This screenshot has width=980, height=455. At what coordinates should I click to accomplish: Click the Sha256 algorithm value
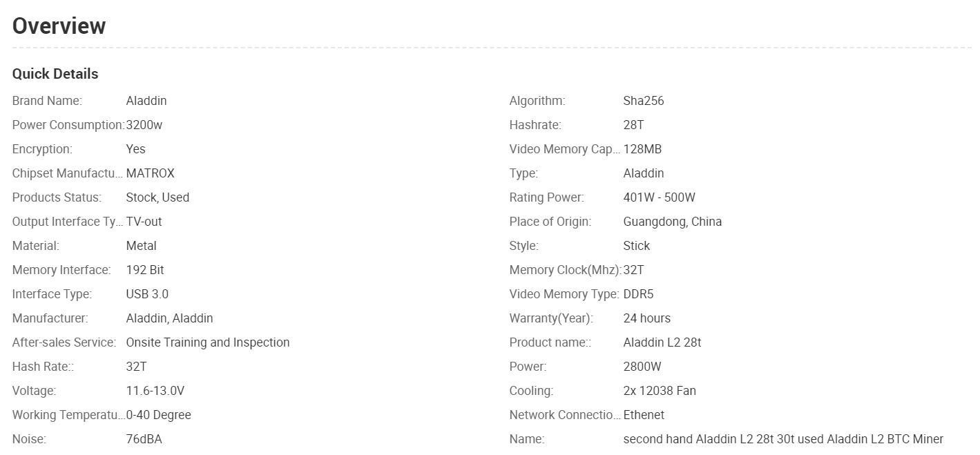pos(644,101)
